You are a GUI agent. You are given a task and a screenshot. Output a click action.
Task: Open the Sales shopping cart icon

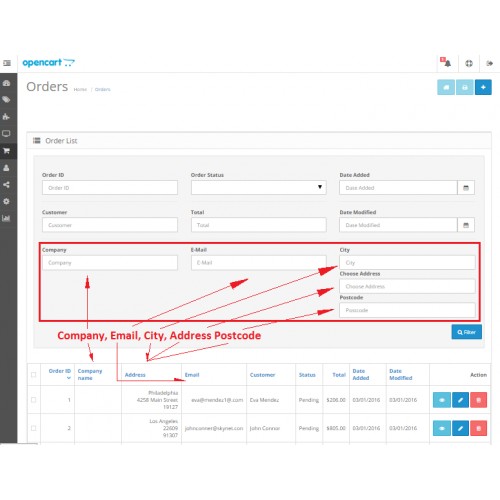(x=6, y=151)
